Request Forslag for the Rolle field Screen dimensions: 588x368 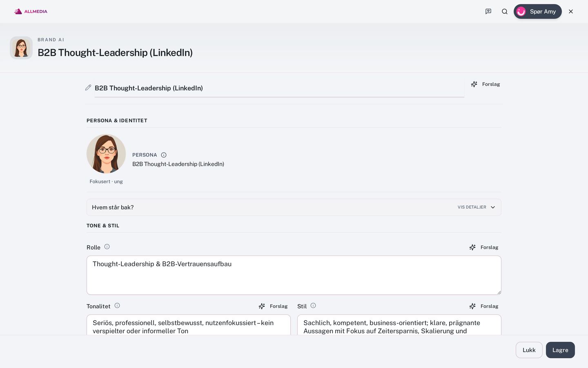pos(483,247)
